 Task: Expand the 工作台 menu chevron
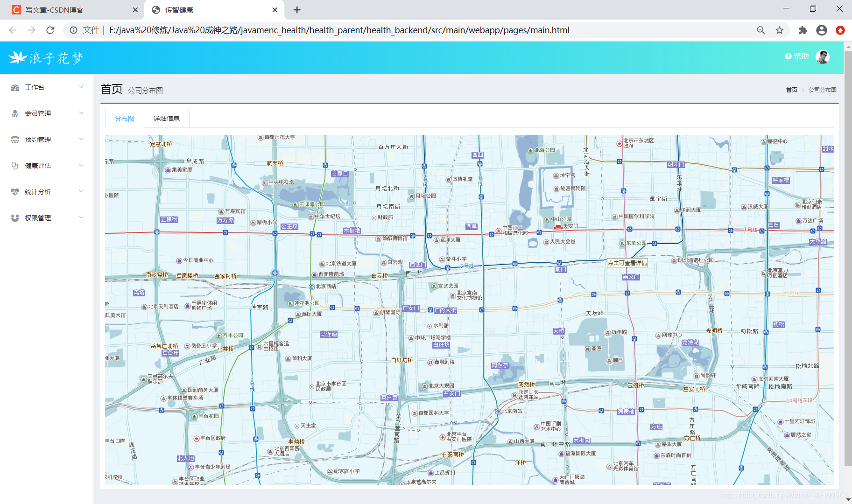[x=81, y=87]
